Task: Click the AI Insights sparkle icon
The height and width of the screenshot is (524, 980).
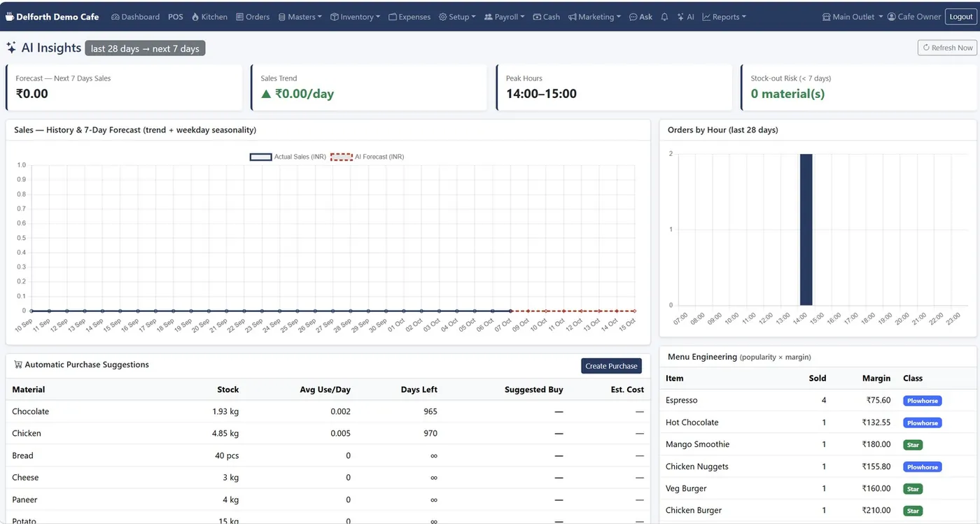Action: coord(11,48)
